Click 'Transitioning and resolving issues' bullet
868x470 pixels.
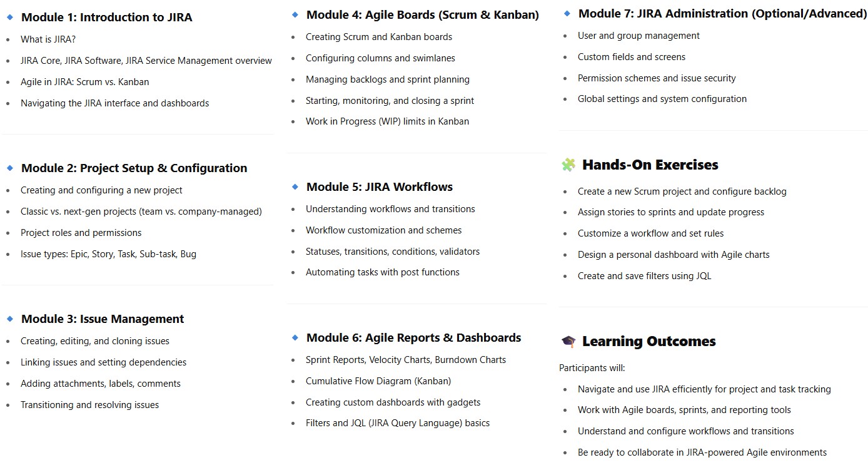(89, 405)
